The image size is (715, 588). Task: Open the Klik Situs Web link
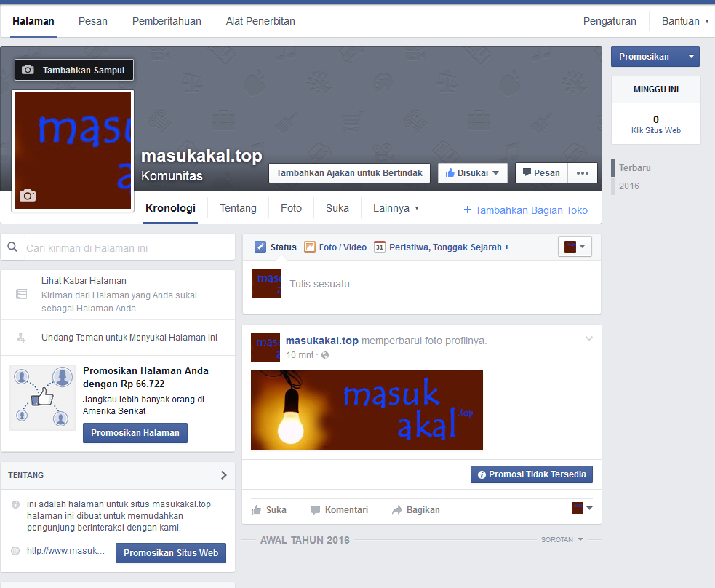(x=656, y=130)
